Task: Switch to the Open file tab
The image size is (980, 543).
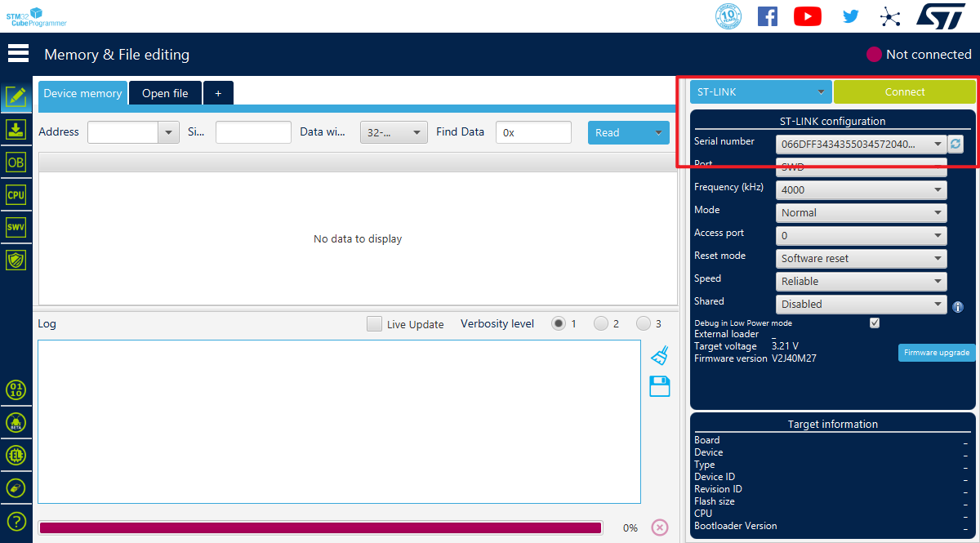Action: [x=165, y=93]
